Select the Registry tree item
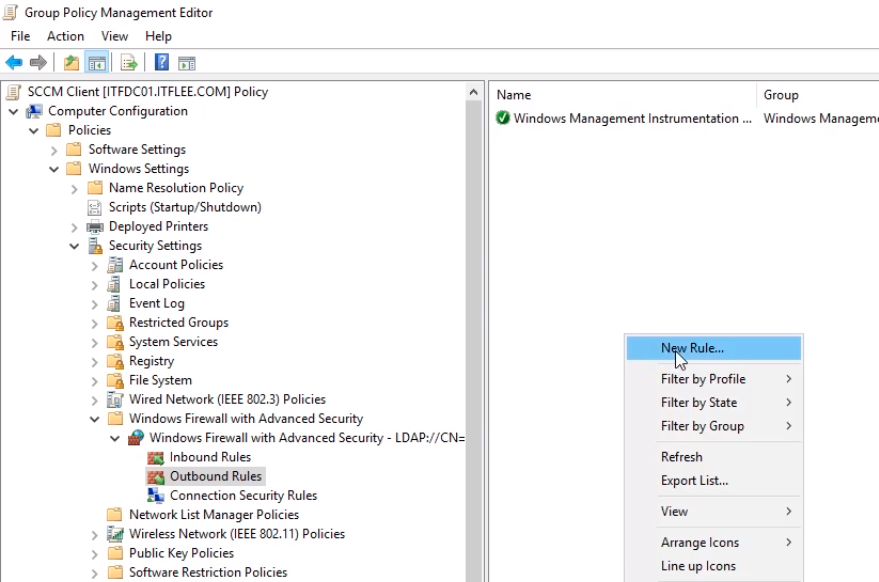 151,361
